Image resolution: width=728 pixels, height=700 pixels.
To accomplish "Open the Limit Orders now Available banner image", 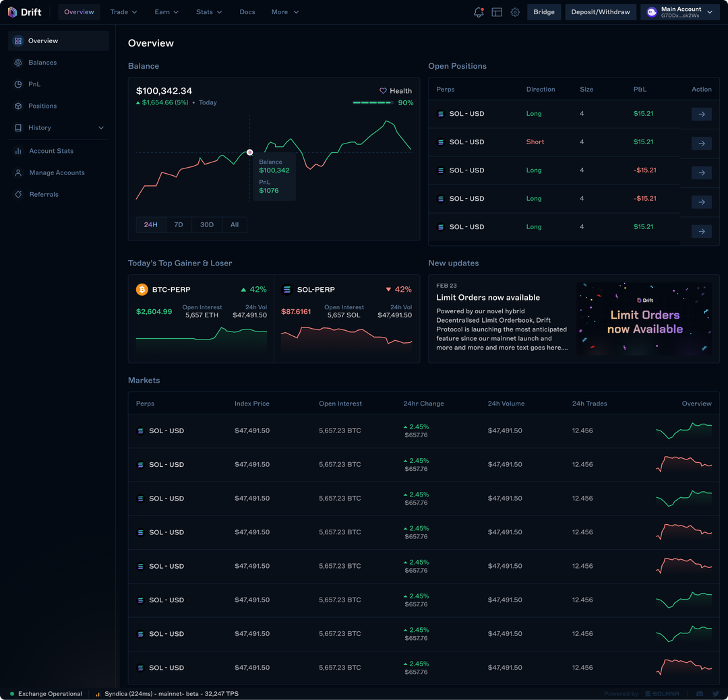I will [x=644, y=319].
